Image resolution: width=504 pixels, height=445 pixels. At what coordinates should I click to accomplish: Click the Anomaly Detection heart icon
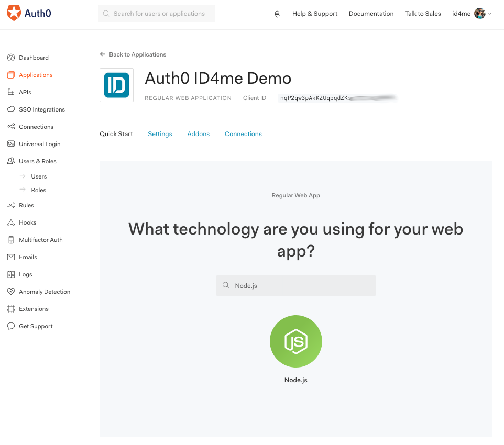[x=11, y=292]
